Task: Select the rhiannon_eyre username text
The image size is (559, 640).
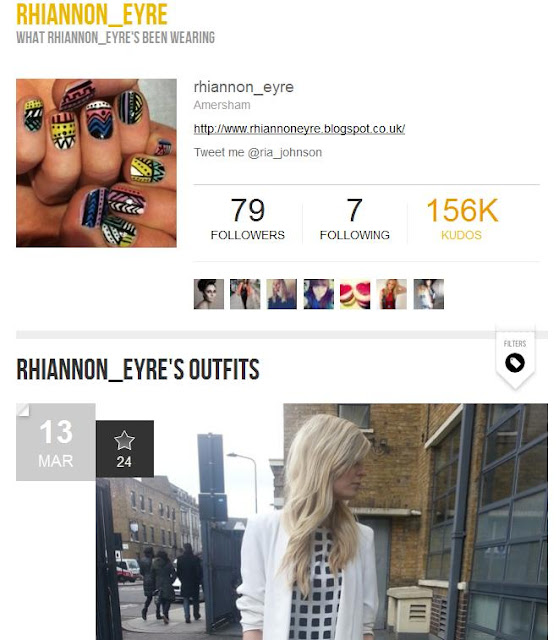Action: (244, 87)
